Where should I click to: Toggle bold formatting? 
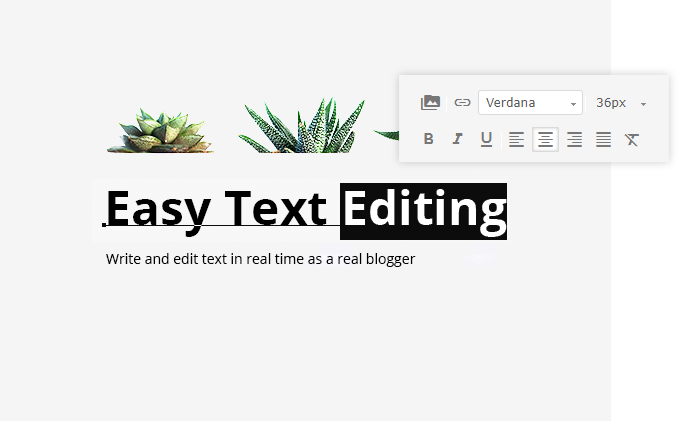click(429, 139)
